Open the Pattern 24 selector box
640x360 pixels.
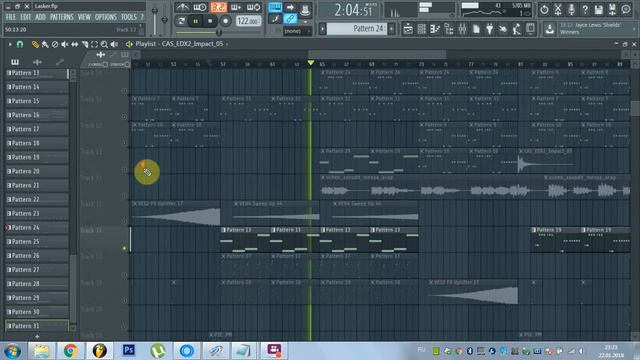[x=357, y=29]
